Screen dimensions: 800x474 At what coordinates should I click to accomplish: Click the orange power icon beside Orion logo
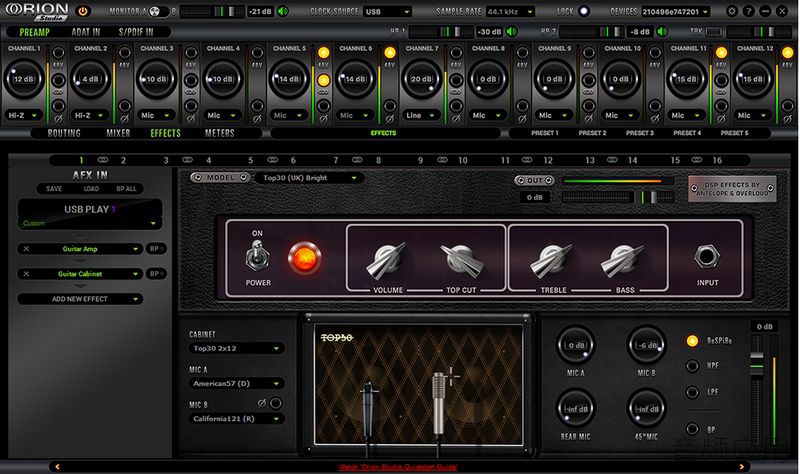pos(82,11)
